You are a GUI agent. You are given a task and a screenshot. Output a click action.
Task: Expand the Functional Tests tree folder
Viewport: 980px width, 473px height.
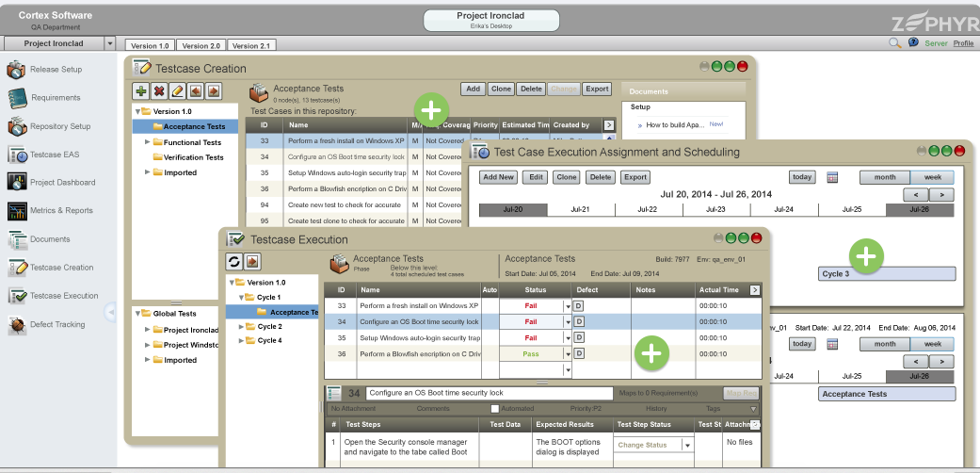point(148,142)
